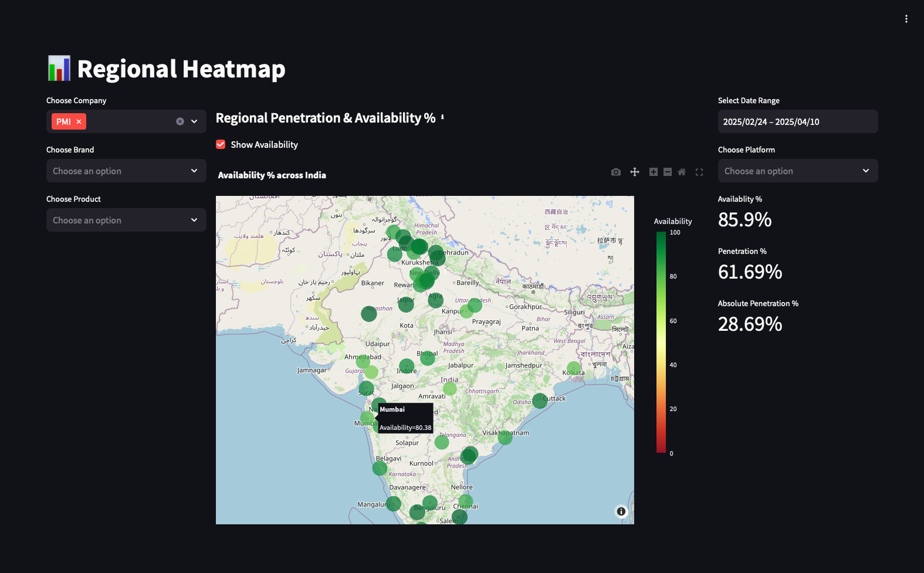Open the three-dot app menu

(906, 19)
